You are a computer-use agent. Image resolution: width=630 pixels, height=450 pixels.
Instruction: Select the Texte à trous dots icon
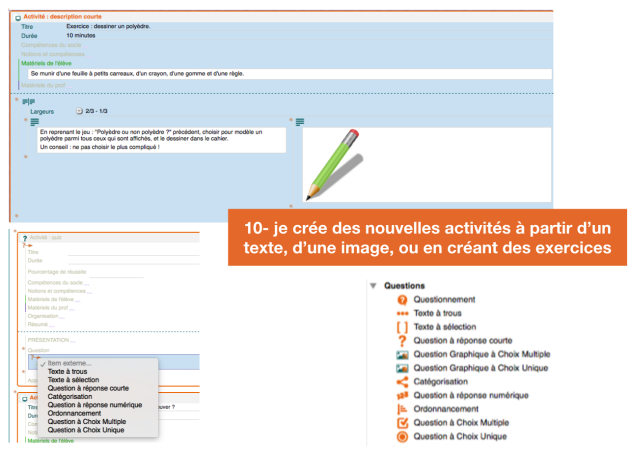(401, 313)
